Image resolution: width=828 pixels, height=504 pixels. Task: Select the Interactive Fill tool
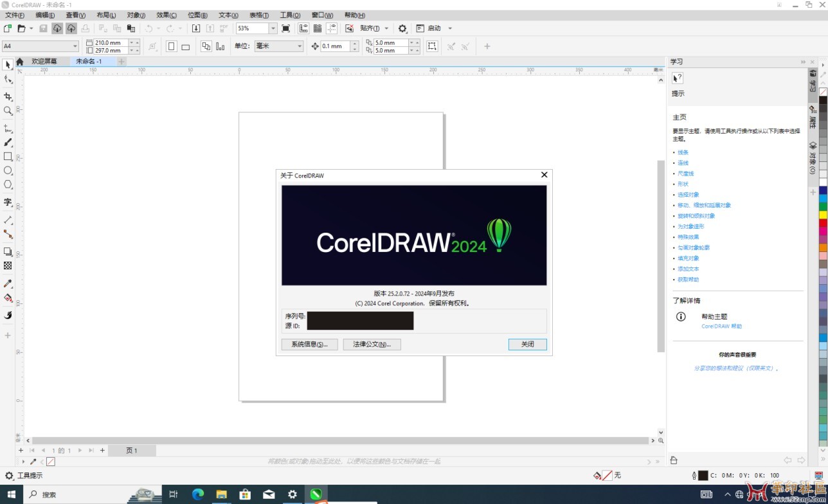(8, 298)
